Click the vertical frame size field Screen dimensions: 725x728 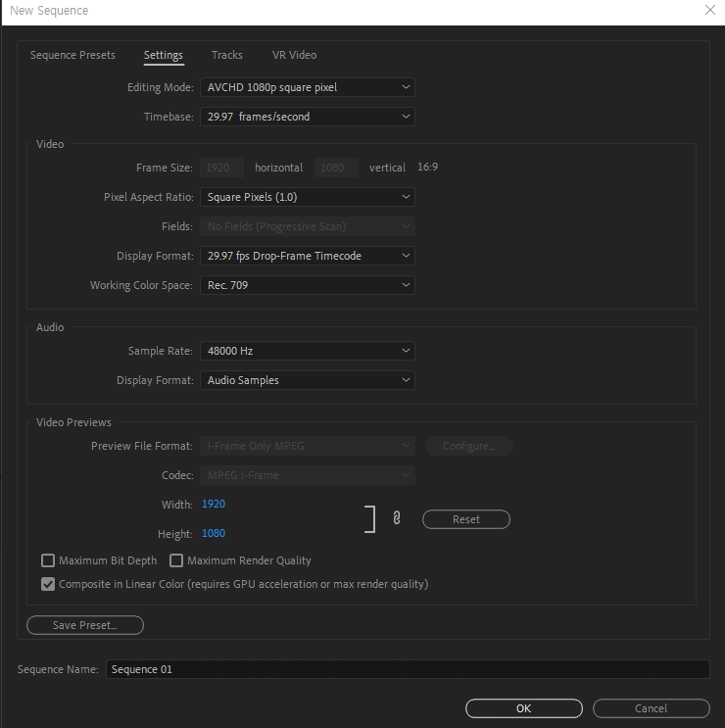click(336, 168)
